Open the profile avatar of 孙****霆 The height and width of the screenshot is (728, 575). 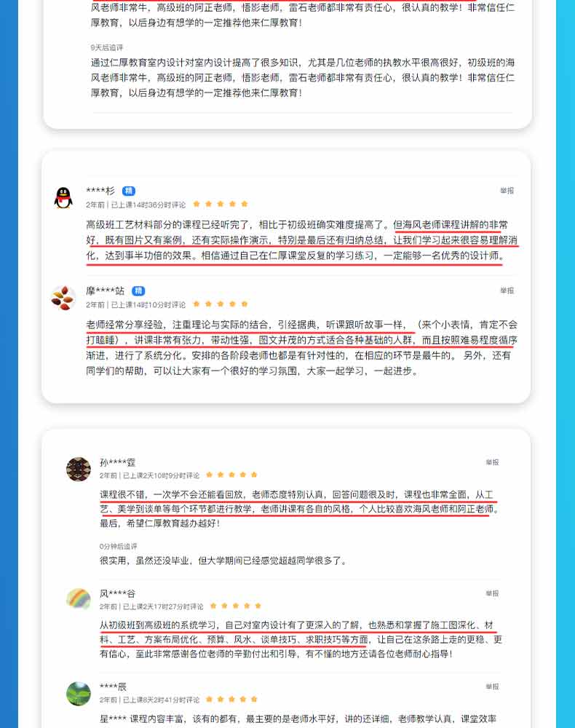pyautogui.click(x=79, y=469)
